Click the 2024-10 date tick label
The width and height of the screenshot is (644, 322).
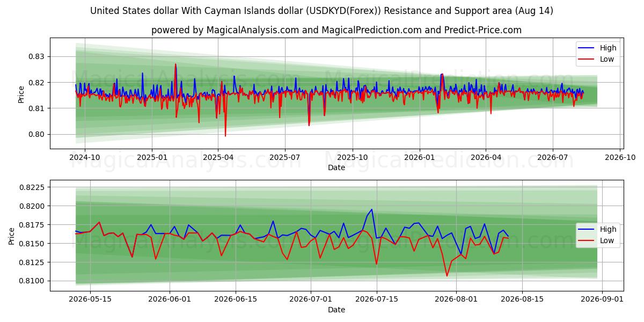pyautogui.click(x=85, y=158)
